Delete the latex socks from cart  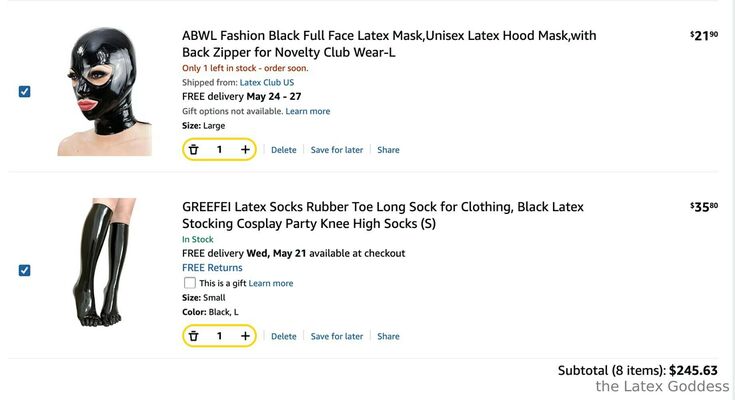coord(284,336)
